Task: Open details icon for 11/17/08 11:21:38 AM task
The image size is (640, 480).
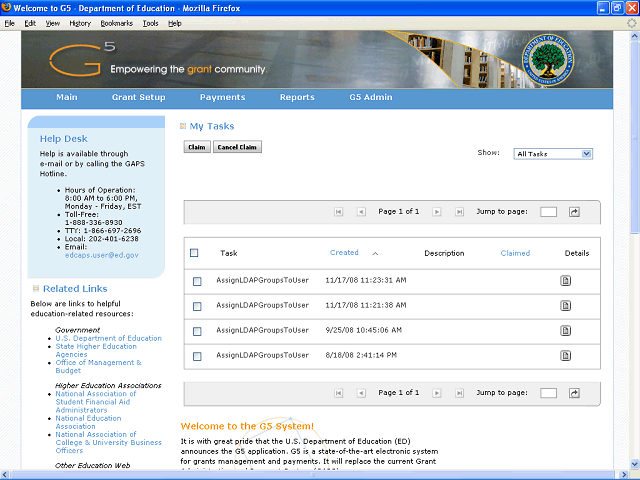Action: click(565, 306)
